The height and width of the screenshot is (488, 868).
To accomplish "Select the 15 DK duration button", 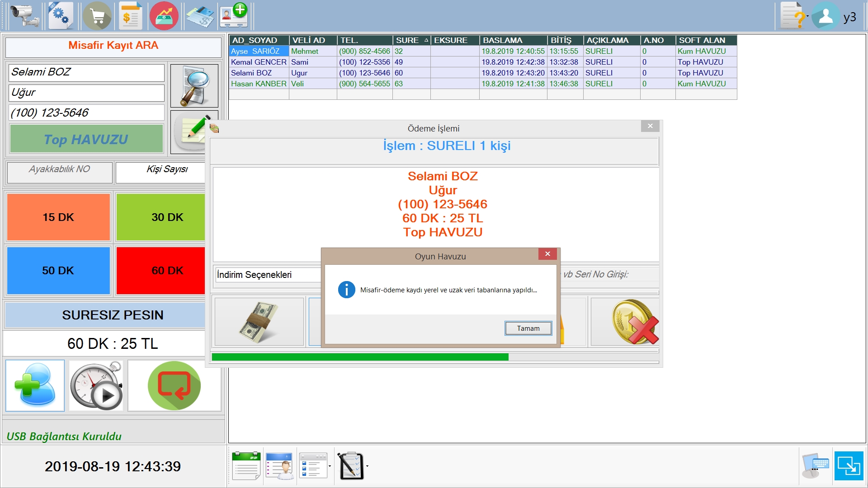I will click(x=58, y=217).
